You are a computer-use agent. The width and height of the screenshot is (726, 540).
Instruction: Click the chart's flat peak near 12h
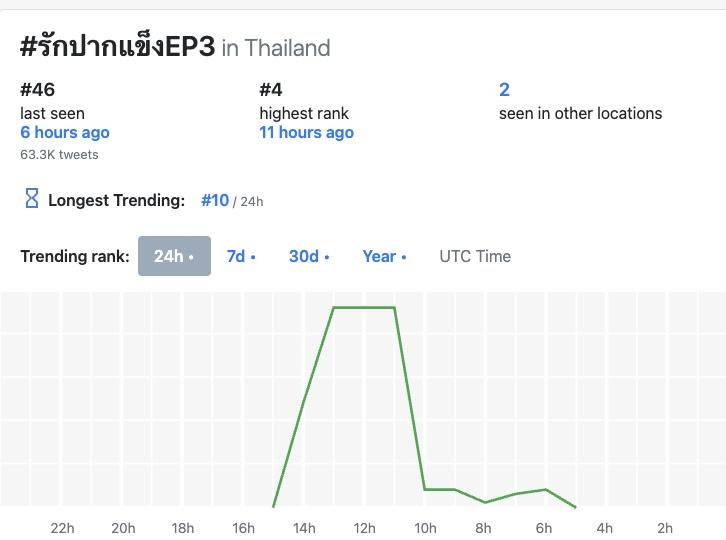coord(364,307)
